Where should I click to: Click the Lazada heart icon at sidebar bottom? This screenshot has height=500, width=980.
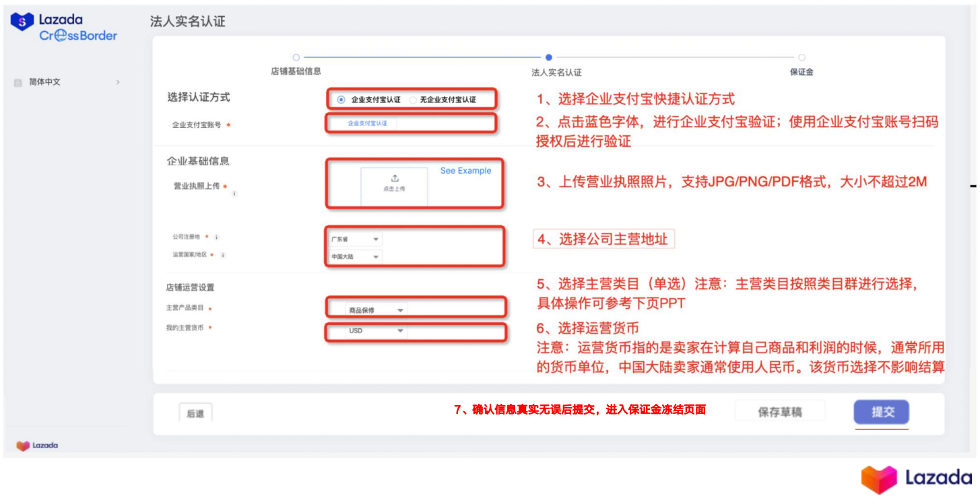[22, 445]
